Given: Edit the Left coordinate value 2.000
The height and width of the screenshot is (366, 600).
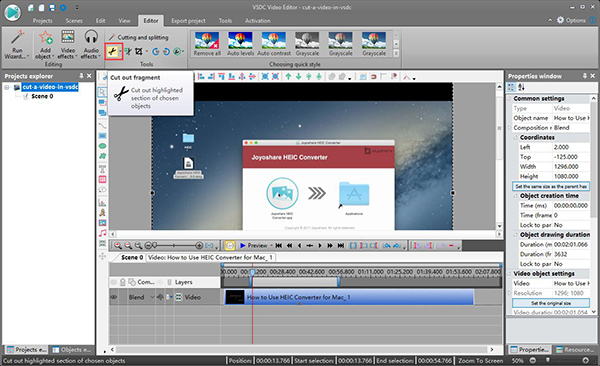Looking at the screenshot, I should 571,147.
